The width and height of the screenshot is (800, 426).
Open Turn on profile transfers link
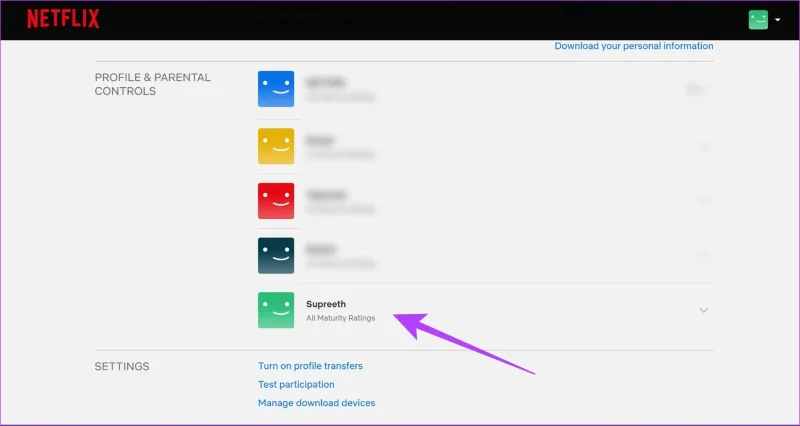coord(310,366)
